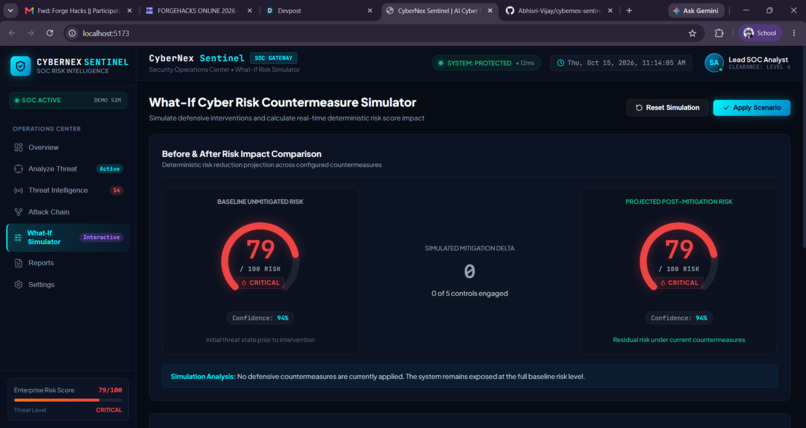This screenshot has width=806, height=428.
Task: Click the Lead SOC Analyst profile name
Action: pyautogui.click(x=758, y=60)
